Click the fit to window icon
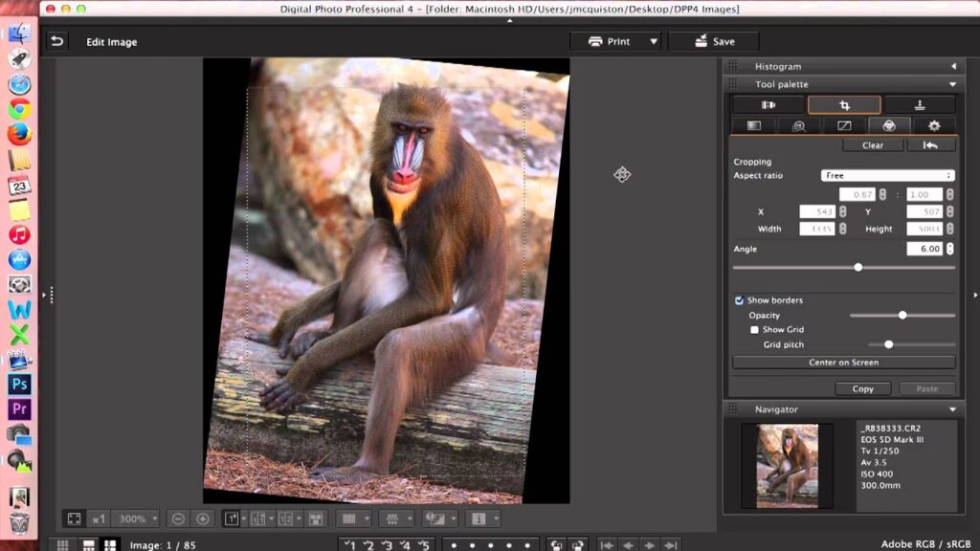This screenshot has width=980, height=551. click(x=74, y=518)
